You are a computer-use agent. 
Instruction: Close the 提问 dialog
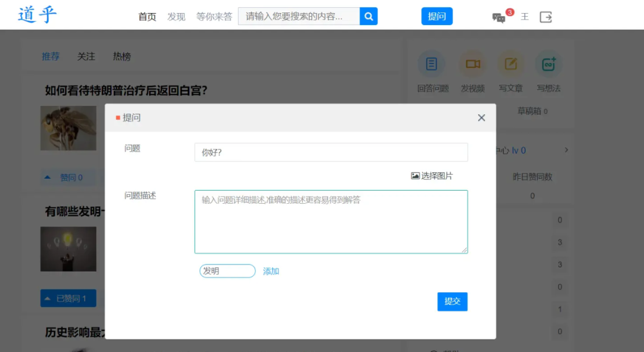[481, 118]
